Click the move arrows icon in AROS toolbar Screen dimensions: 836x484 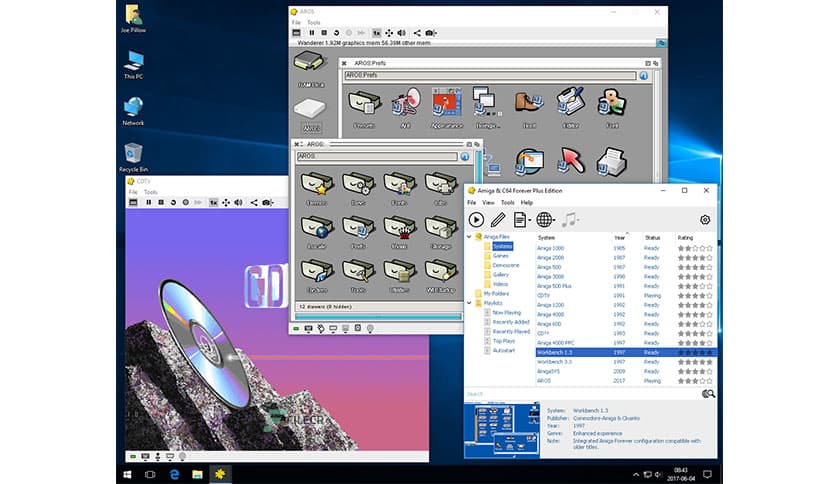pos(389,33)
